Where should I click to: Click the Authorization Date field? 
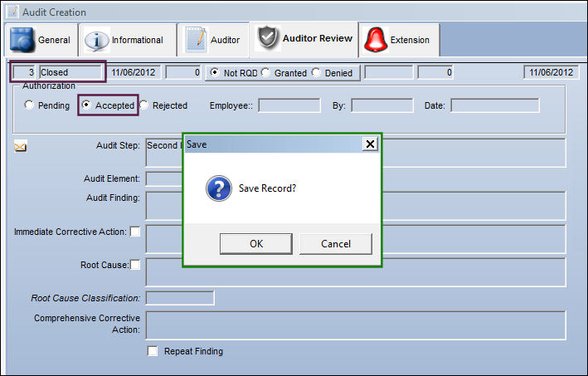(x=495, y=105)
